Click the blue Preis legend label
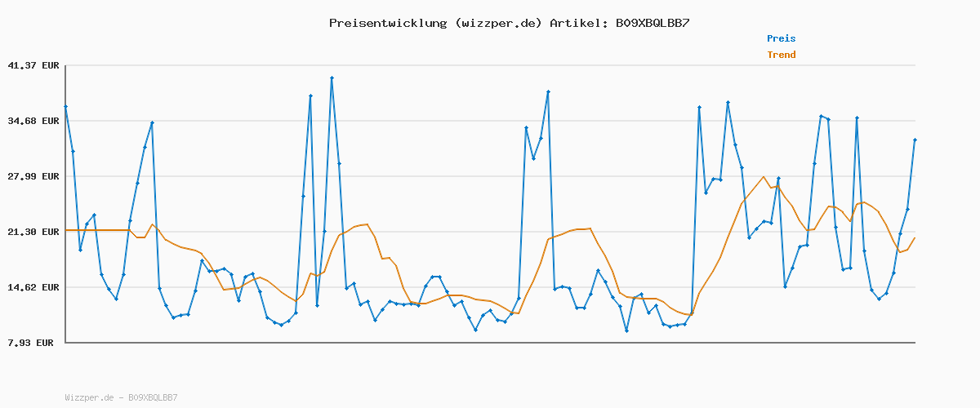The height and width of the screenshot is (408, 980). [781, 38]
